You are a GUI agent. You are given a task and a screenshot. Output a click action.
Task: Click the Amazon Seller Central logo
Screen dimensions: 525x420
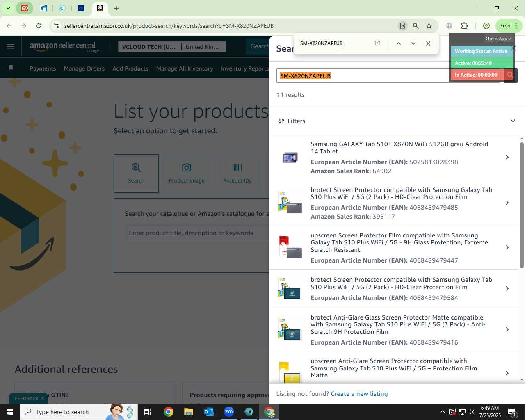click(64, 47)
